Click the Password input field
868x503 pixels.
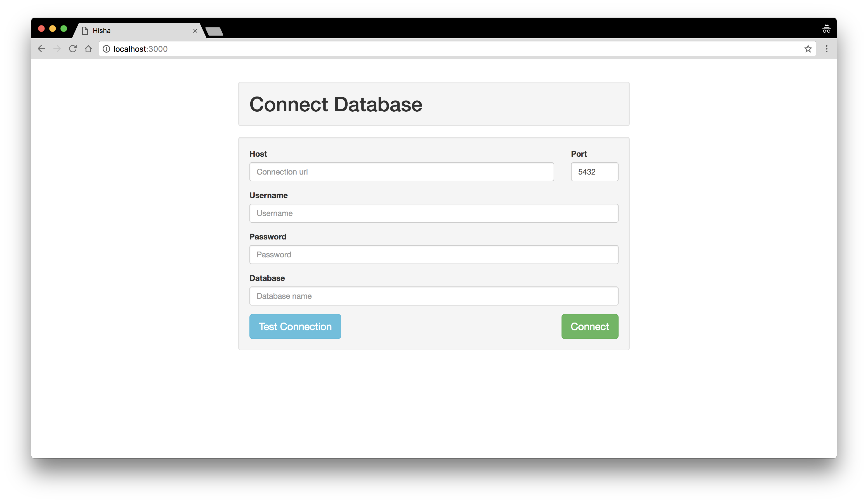(434, 254)
